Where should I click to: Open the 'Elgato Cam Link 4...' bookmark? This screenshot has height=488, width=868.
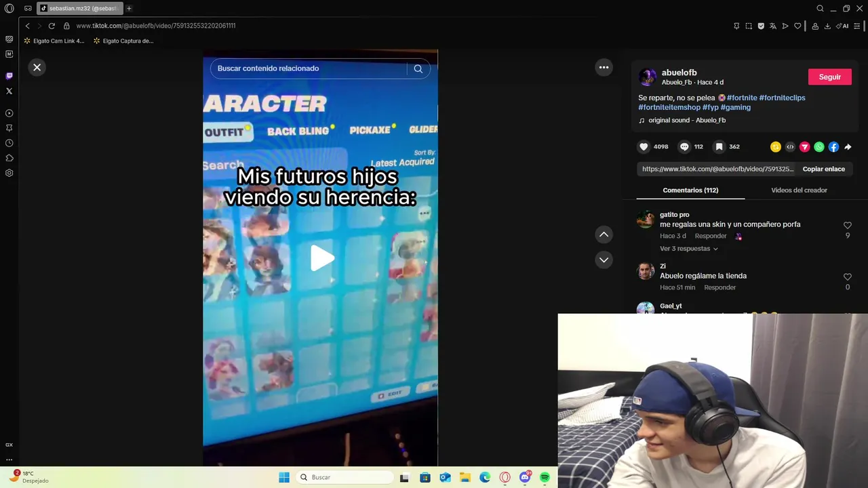[x=54, y=41]
